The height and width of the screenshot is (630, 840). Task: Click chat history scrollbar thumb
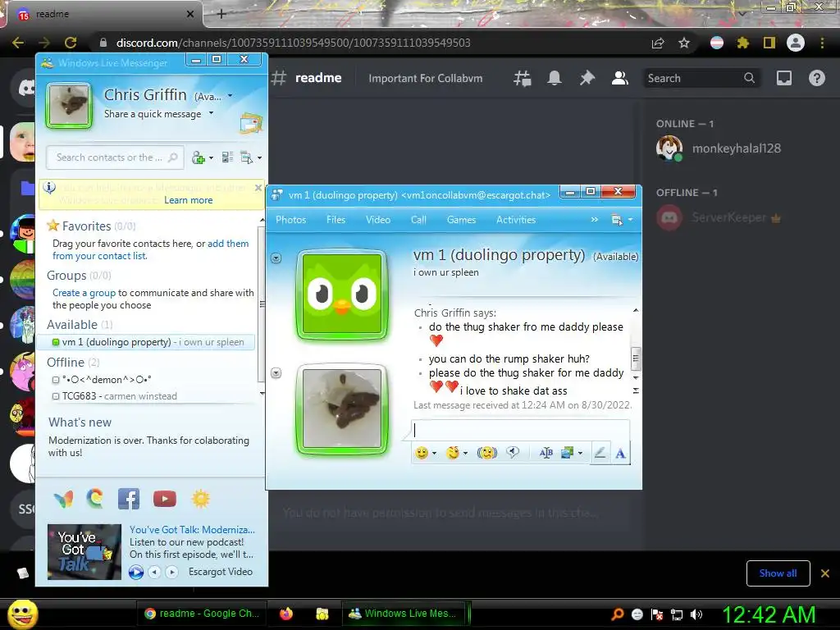click(x=636, y=358)
